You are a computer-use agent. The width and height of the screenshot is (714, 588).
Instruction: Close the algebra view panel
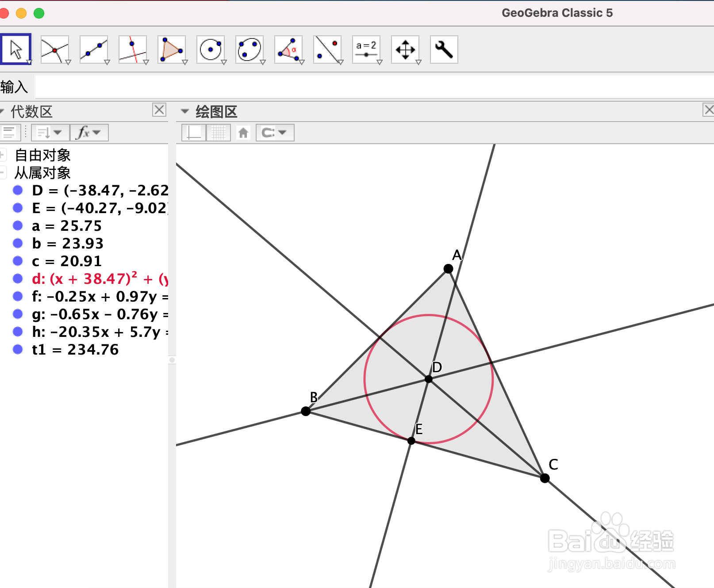pos(159,110)
